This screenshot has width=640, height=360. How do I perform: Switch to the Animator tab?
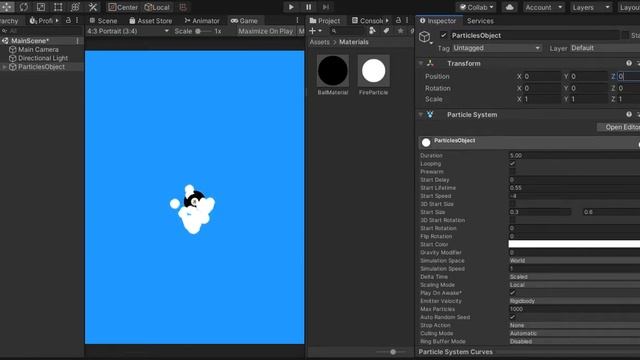[x=202, y=20]
